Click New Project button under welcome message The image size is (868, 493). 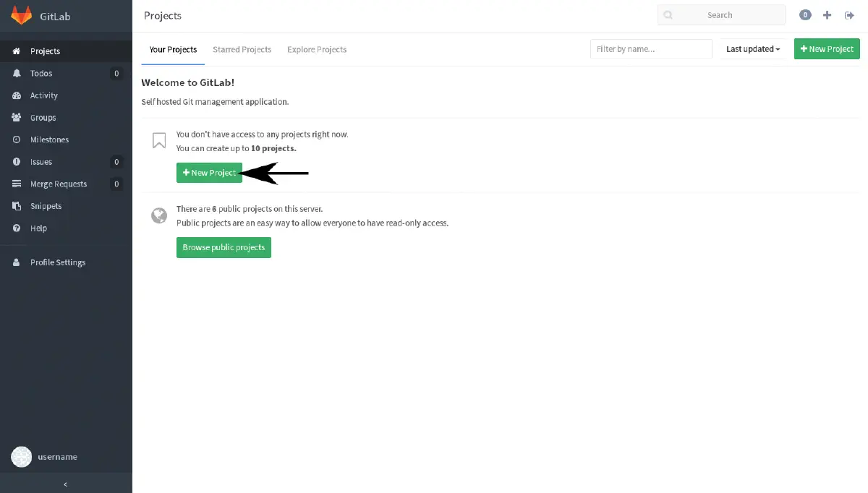[x=209, y=173]
